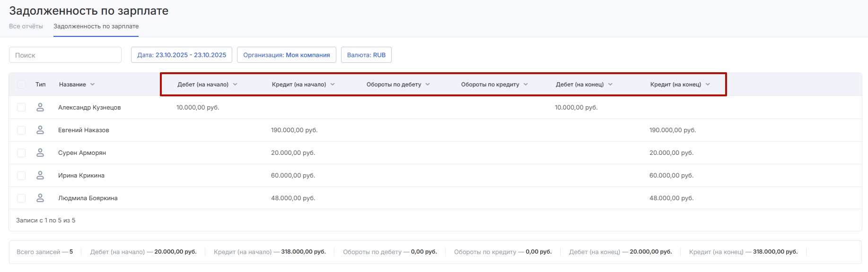Open the date range filter 23.10.2025
Image resolution: width=868 pixels, height=272 pixels.
click(x=182, y=55)
